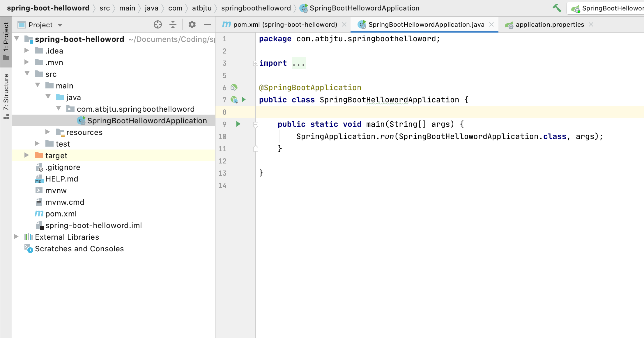Image resolution: width=644 pixels, height=338 pixels.
Task: Click the run gutter arrow beside main method
Action: pos(238,124)
